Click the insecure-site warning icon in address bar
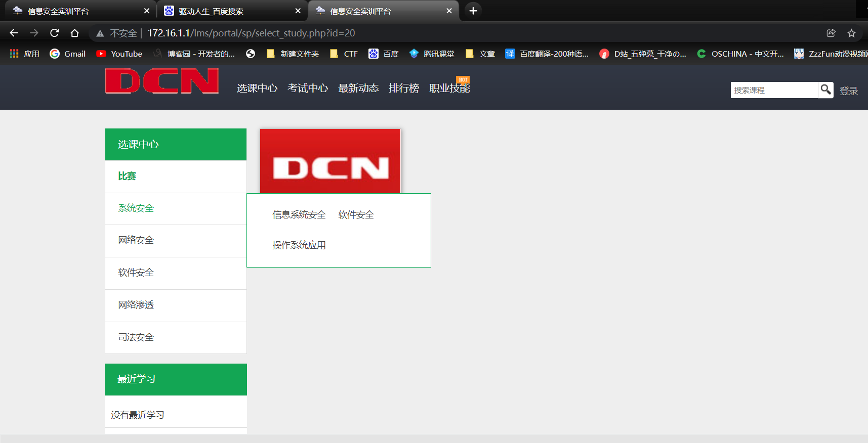 (x=100, y=33)
